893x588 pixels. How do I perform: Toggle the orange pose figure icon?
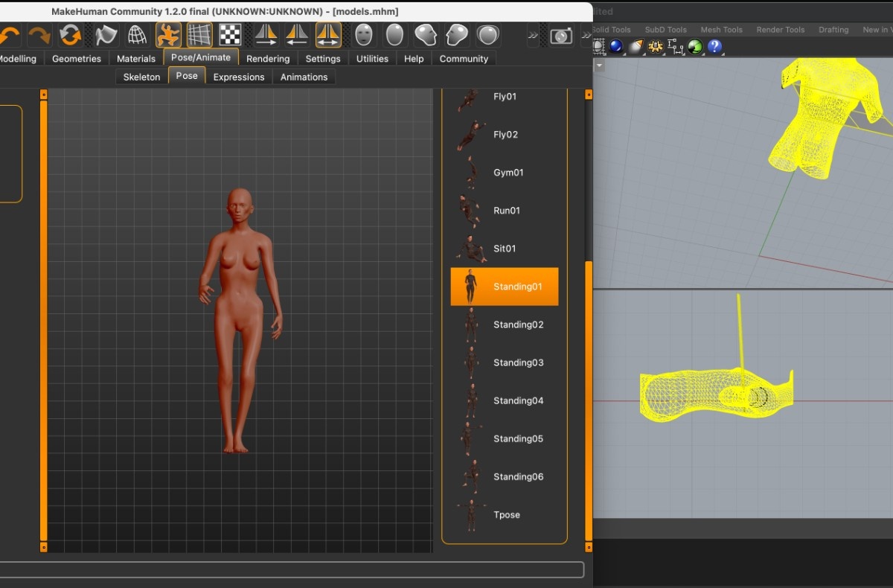(169, 35)
